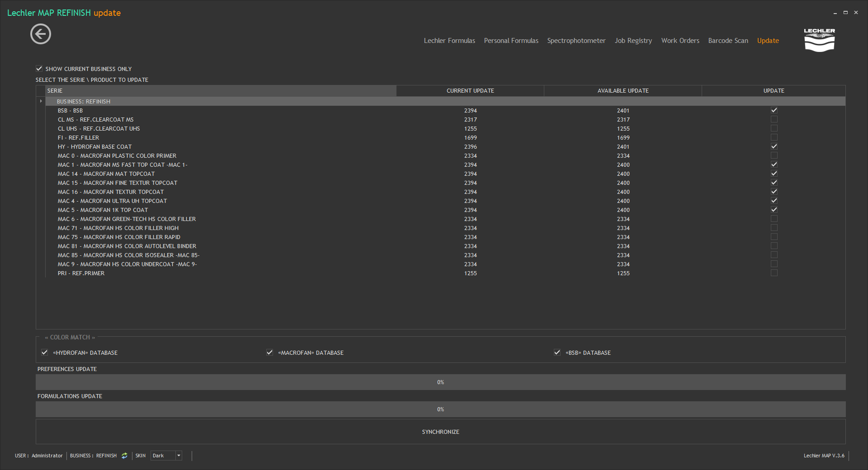Screen dimensions: 868x470
Task: Toggle the «BSB» DATABASE checkbox
Action: pos(557,352)
